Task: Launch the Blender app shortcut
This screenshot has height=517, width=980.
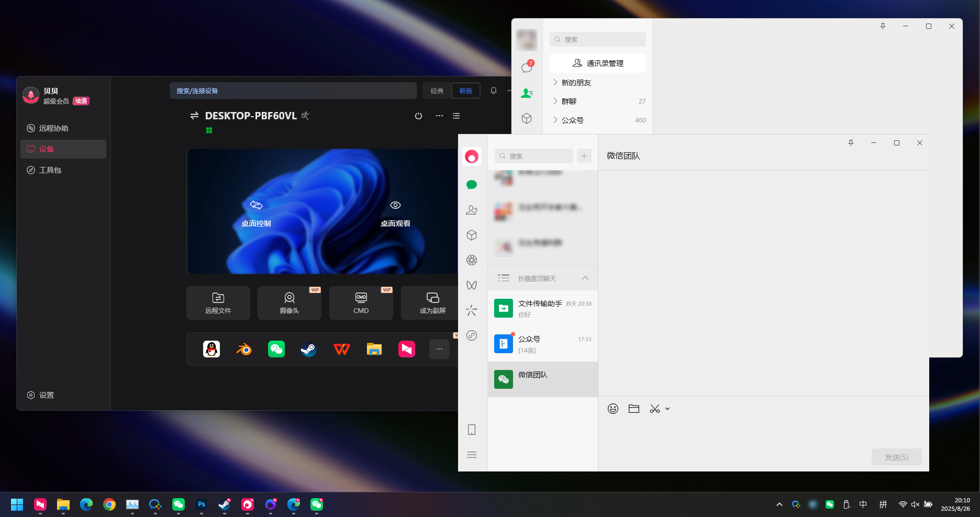Action: pyautogui.click(x=244, y=349)
